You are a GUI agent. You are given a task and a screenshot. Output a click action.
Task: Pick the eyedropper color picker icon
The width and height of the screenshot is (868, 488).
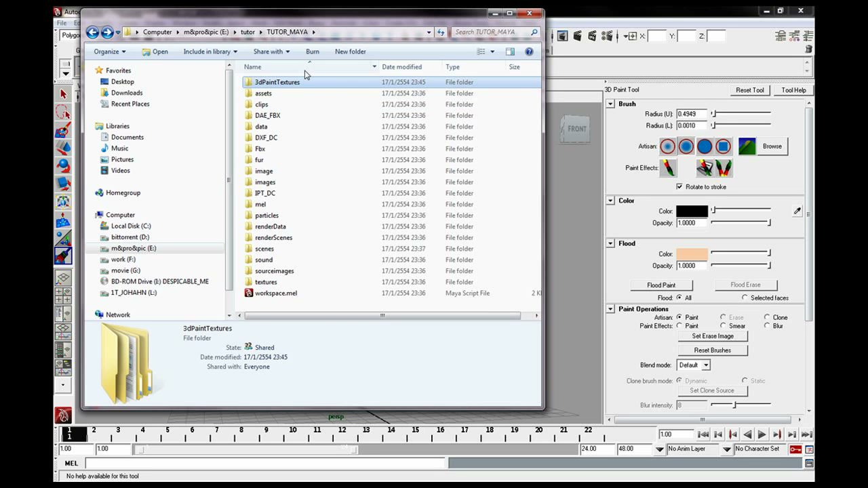pyautogui.click(x=797, y=211)
